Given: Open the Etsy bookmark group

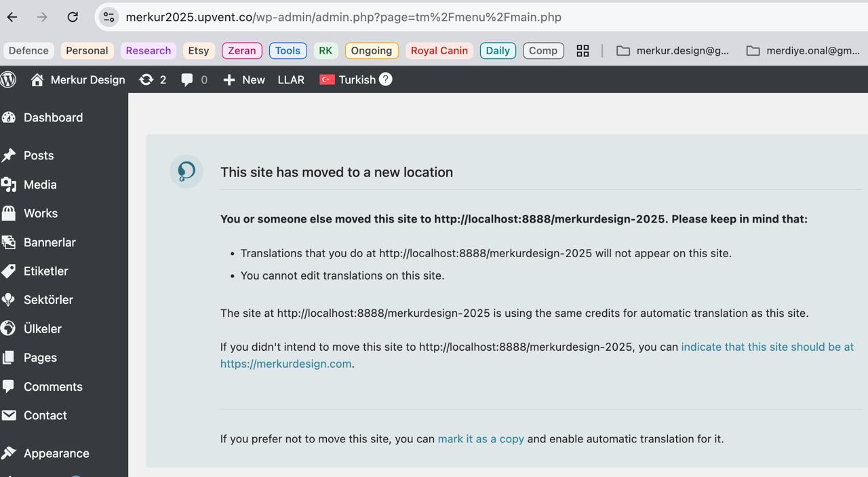Looking at the screenshot, I should 199,51.
